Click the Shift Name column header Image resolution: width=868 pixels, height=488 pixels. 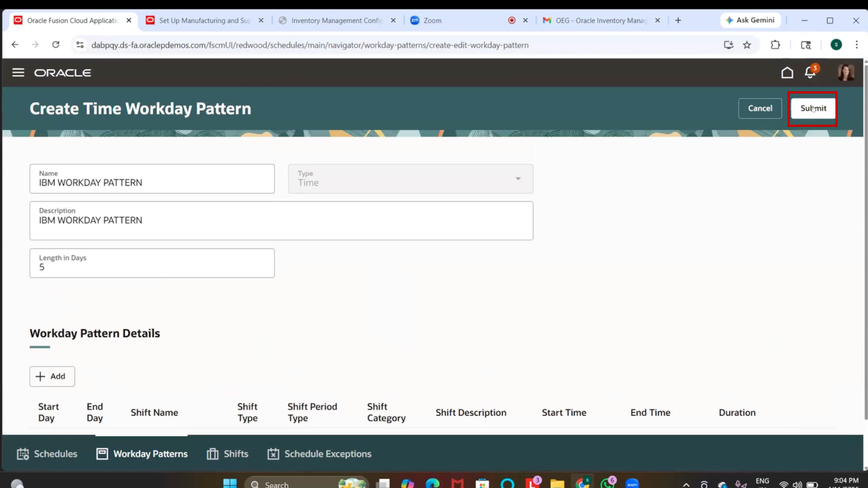pyautogui.click(x=154, y=413)
